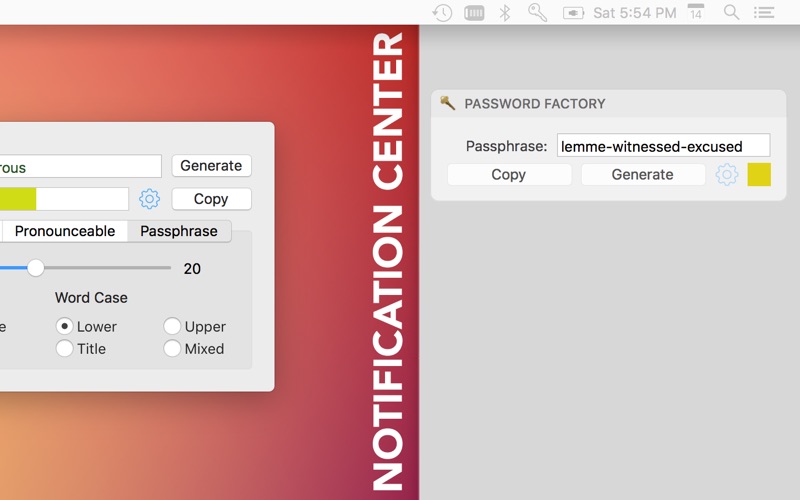
Task: Switch to the Pronounceable tab
Action: (x=65, y=231)
